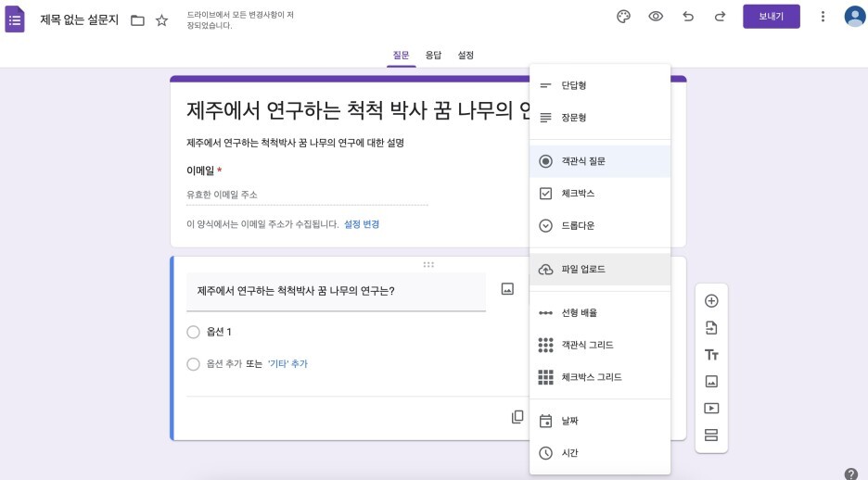
Task: Add image icon in side toolbar
Action: tap(711, 381)
